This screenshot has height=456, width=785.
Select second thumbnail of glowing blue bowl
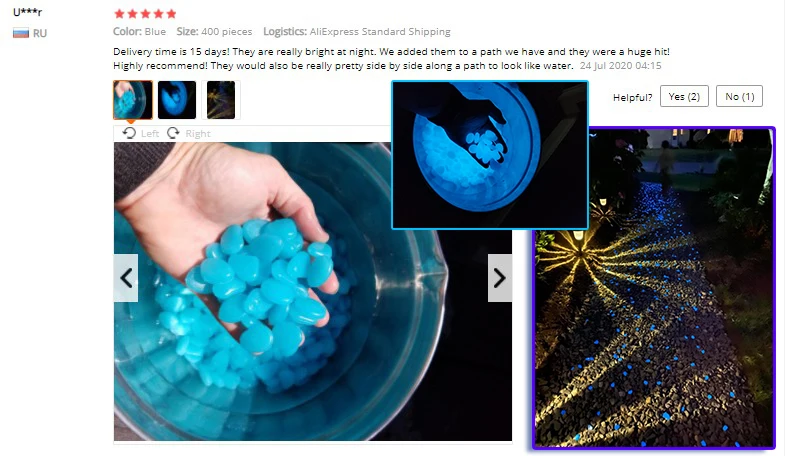coord(177,100)
